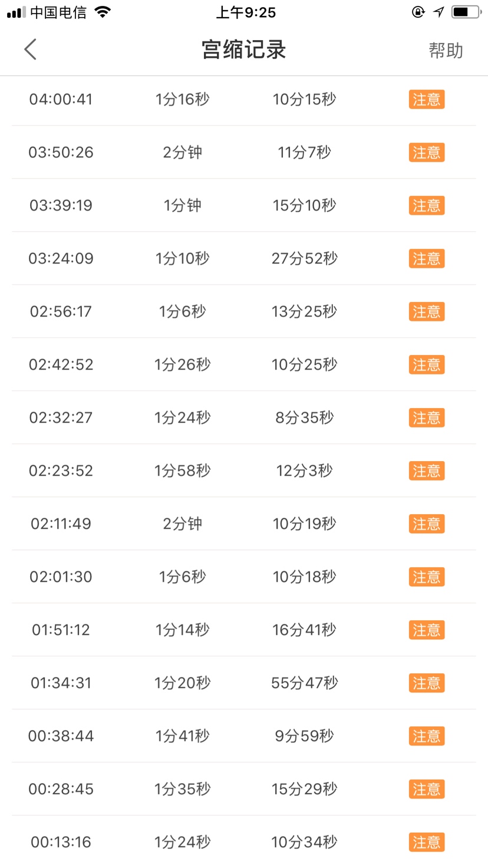This screenshot has height=868, width=488.
Task: Tap 注意 badge for 03:50:26 record
Action: 427,153
